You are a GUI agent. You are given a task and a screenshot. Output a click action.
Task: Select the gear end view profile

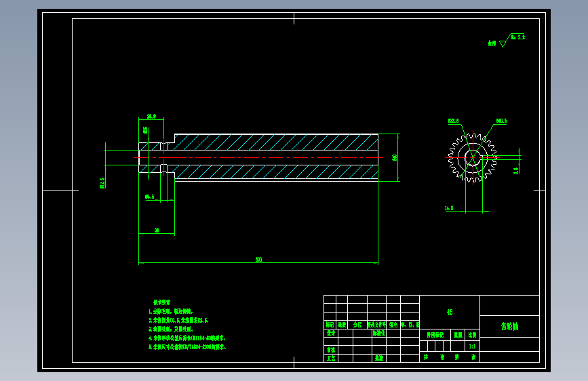[473, 157]
